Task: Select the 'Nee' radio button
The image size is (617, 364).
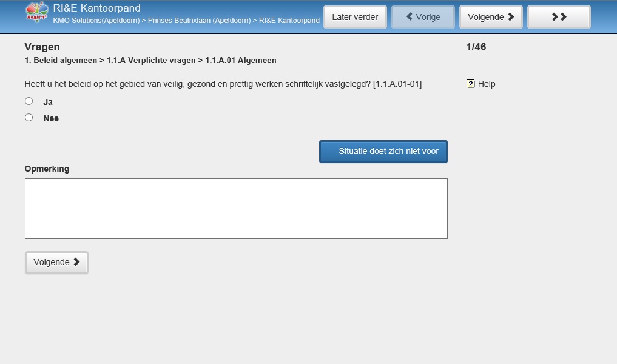Action: [x=29, y=118]
